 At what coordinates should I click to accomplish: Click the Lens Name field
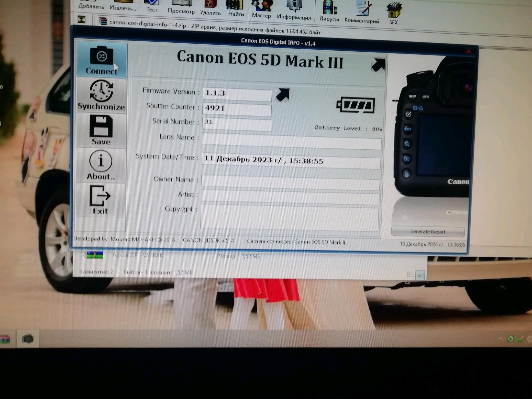[292, 141]
